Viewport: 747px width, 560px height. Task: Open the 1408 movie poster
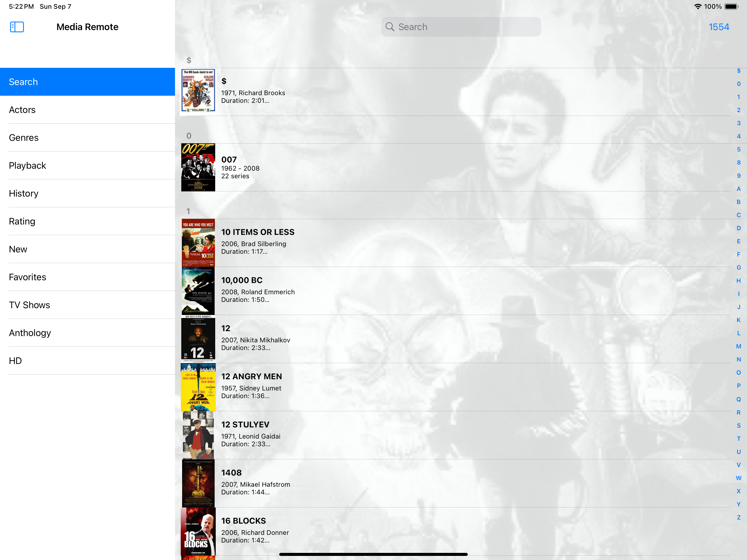click(x=198, y=483)
